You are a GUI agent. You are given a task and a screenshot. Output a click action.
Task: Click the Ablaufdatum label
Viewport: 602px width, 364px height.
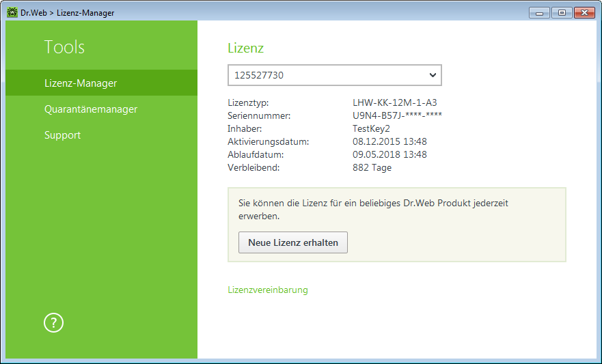256,154
